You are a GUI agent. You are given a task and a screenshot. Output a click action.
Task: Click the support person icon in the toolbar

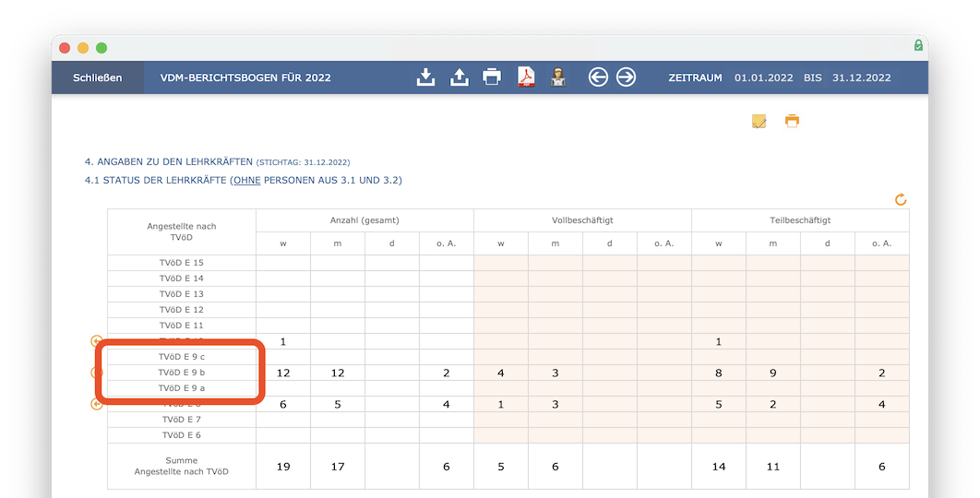coord(558,77)
